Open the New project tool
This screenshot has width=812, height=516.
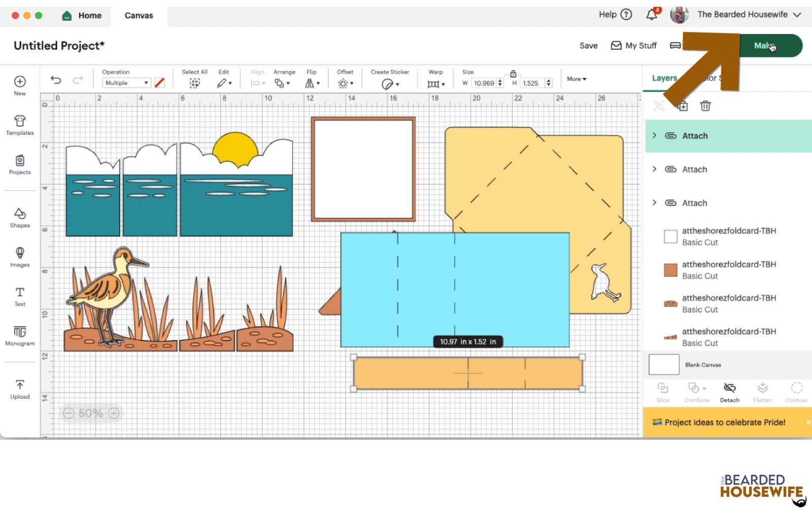click(x=20, y=85)
